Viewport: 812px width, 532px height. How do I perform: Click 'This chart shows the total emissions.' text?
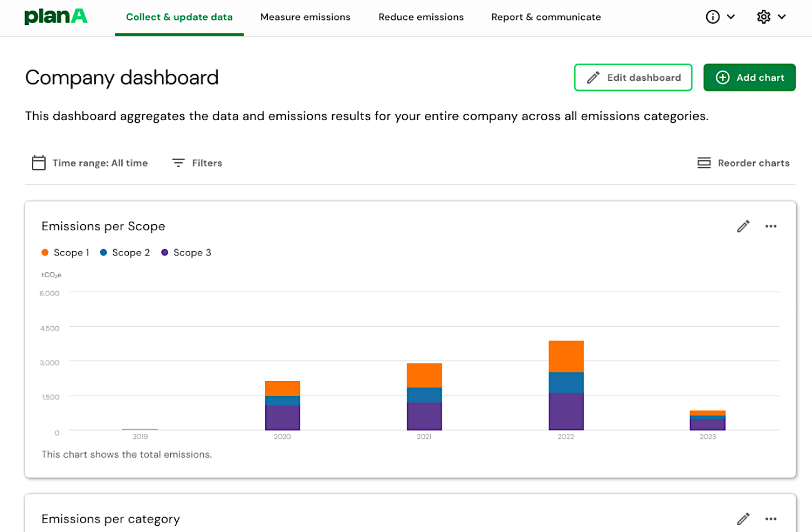point(127,454)
